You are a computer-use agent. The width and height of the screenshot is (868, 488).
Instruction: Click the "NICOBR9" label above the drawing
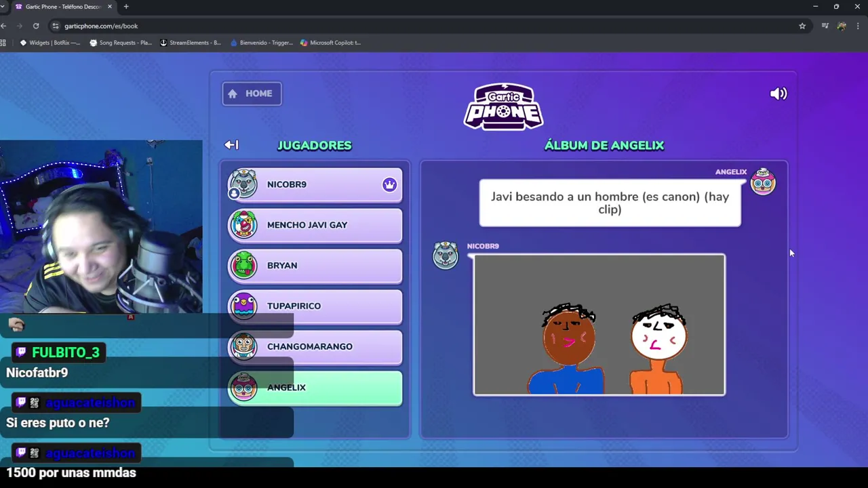click(483, 246)
